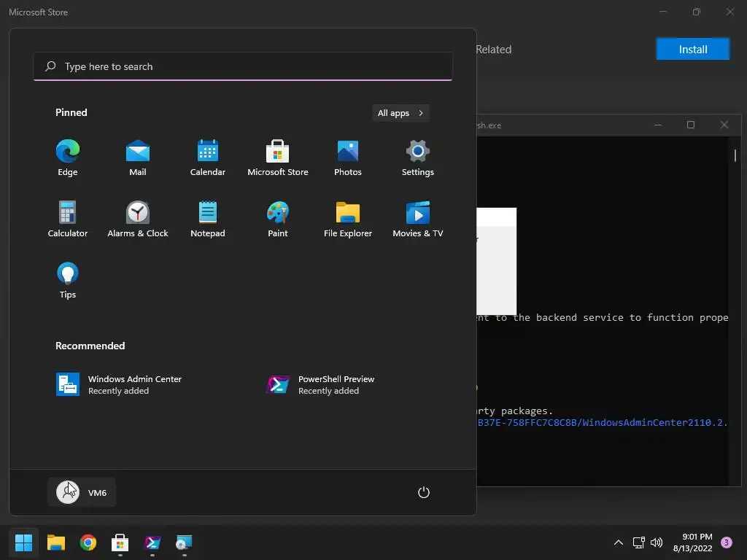Open Microsoft Store from pinned apps
Viewport: 747px width, 560px height.
tap(278, 157)
